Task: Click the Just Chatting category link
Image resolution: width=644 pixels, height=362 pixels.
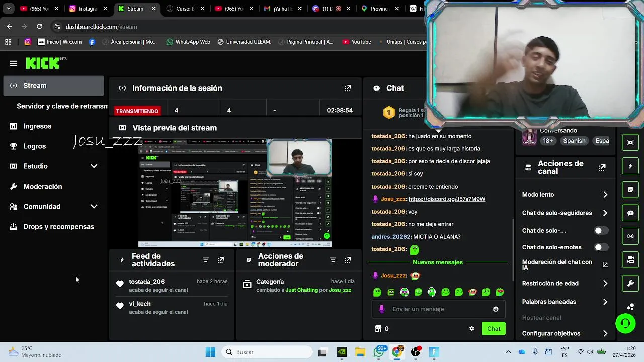Action: pos(302,290)
